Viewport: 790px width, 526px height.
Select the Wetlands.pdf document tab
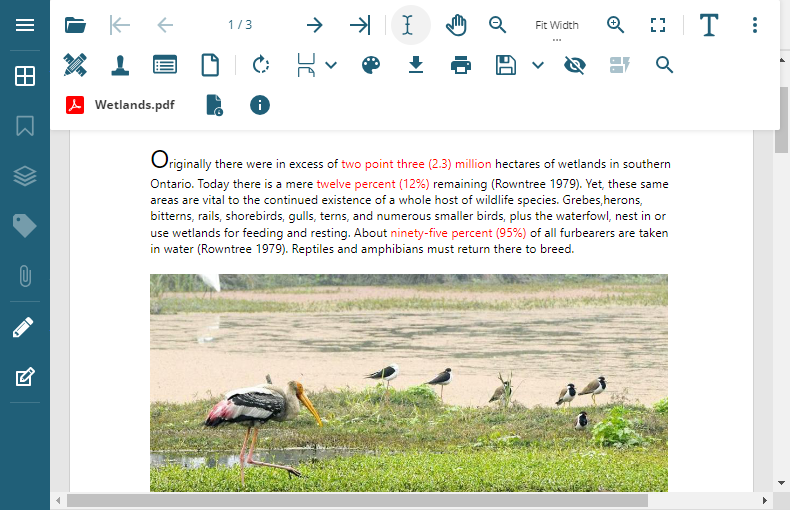click(120, 105)
